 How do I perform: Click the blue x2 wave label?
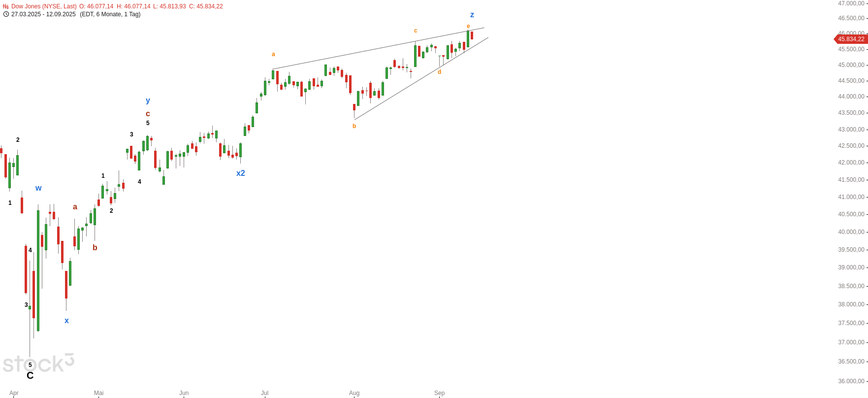pos(241,173)
